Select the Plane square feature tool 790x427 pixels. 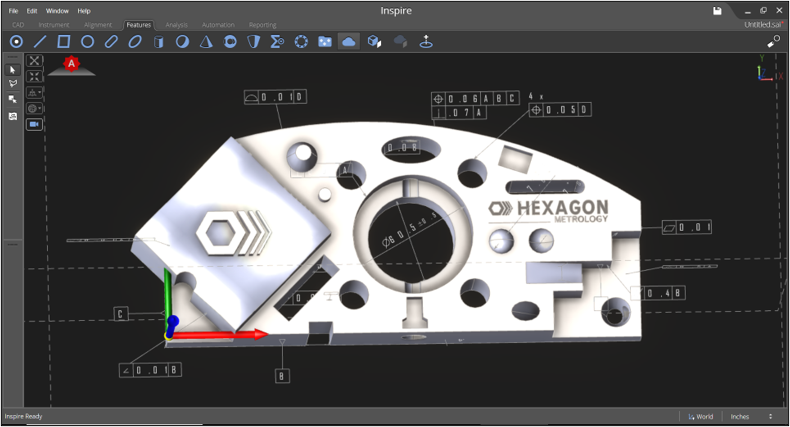[x=64, y=42]
